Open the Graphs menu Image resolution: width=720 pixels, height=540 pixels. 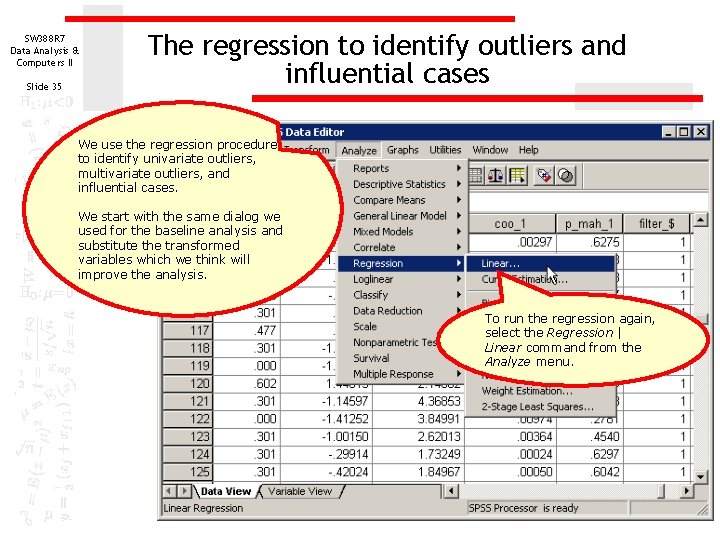click(x=403, y=150)
